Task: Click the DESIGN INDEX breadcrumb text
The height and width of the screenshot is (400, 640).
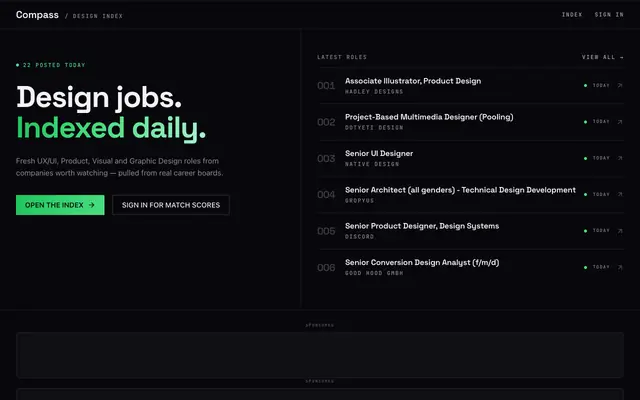Action: [98, 16]
